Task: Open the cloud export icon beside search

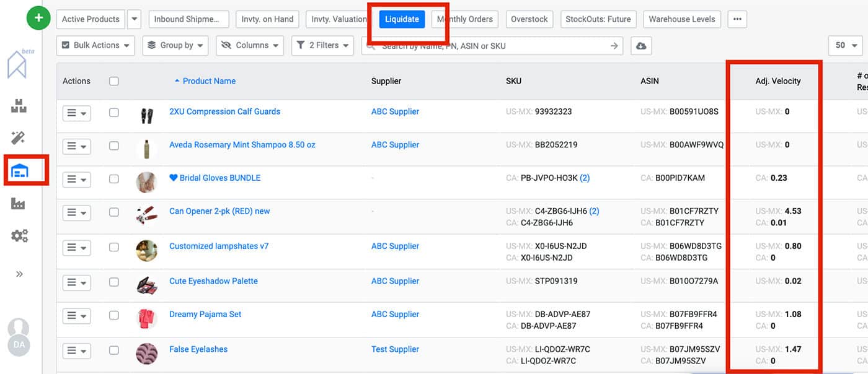Action: tap(642, 45)
